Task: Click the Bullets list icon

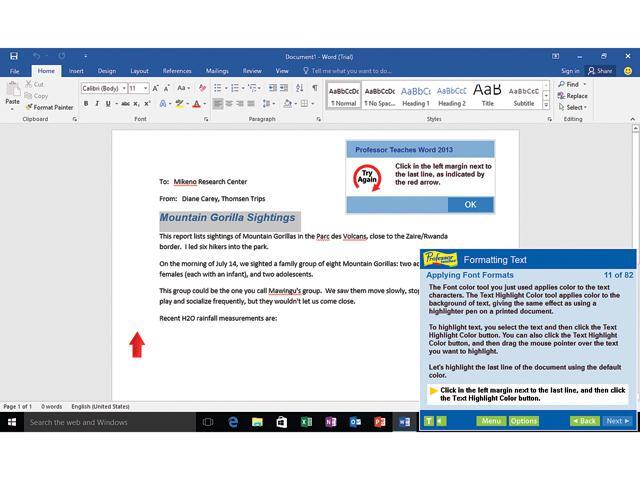Action: pos(219,88)
